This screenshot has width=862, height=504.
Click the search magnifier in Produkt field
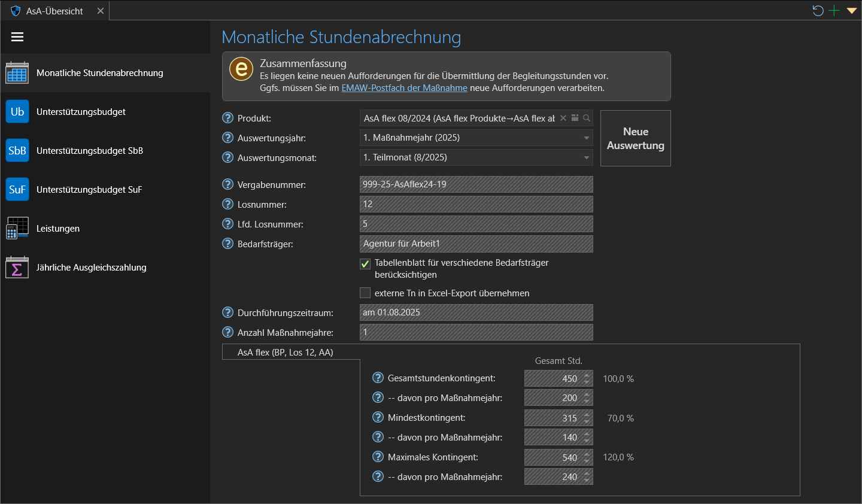click(x=587, y=118)
